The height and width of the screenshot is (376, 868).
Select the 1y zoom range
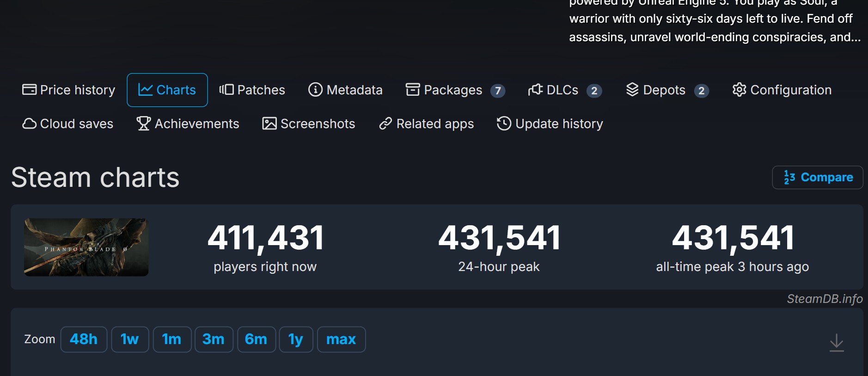pos(296,339)
